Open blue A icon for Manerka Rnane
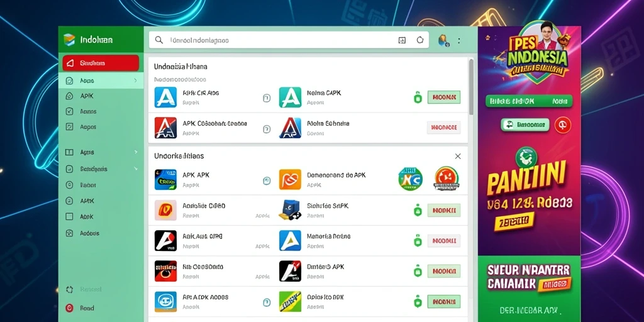644x322 pixels. click(290, 241)
